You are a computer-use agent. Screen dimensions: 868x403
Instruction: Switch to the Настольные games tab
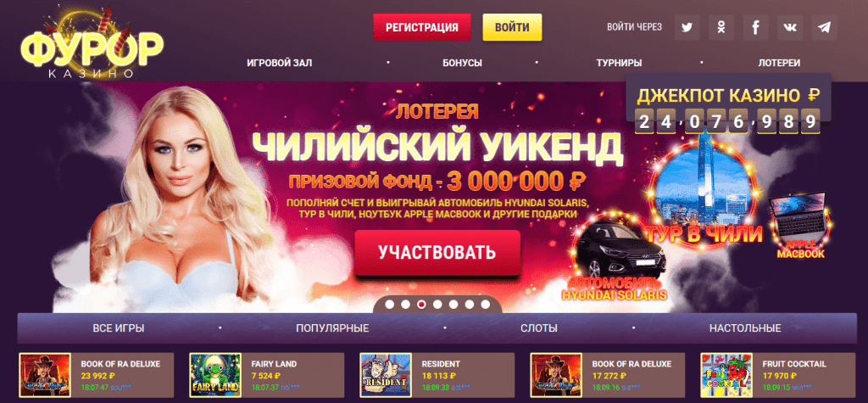tap(745, 328)
